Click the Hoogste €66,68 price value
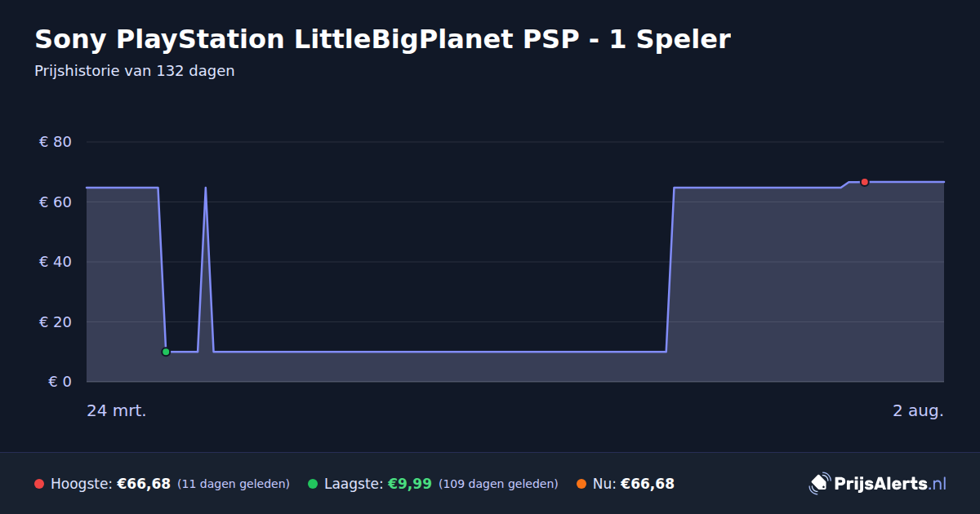Image resolution: width=980 pixels, height=514 pixels. (144, 484)
